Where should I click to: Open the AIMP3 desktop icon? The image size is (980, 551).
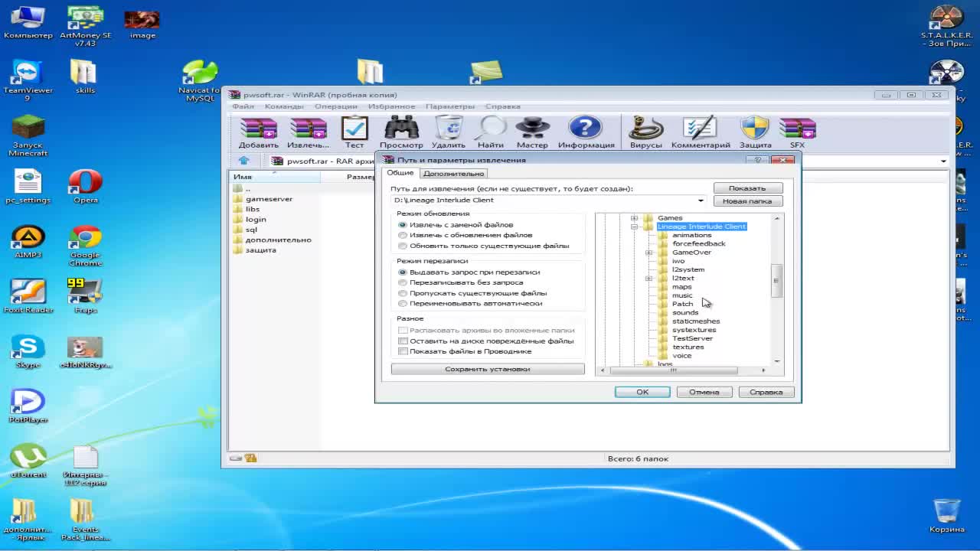[28, 242]
